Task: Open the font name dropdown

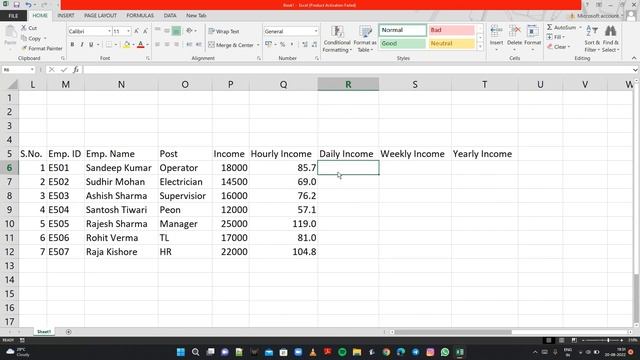Action: [109, 31]
